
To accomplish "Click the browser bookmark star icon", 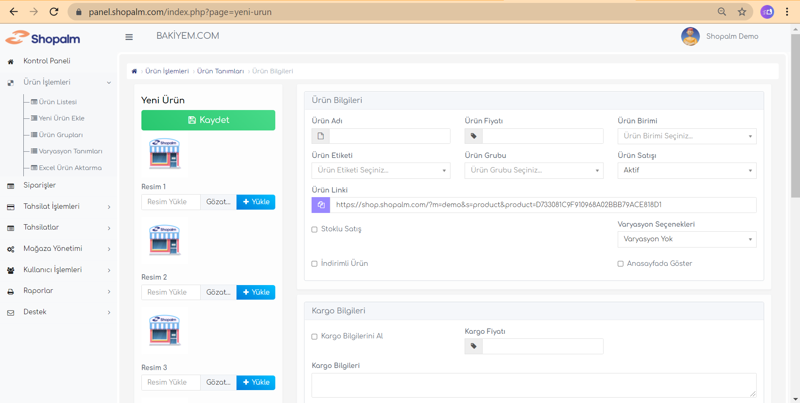I will click(742, 12).
